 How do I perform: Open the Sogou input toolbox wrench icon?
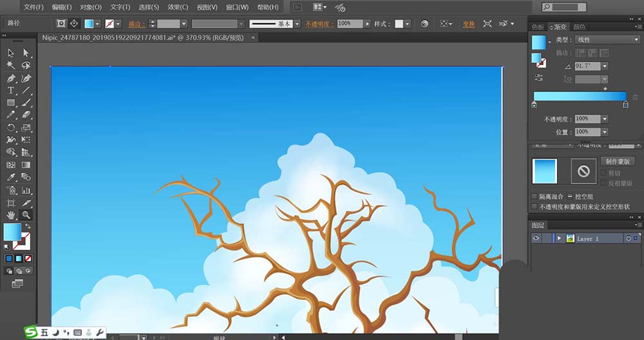(99, 333)
